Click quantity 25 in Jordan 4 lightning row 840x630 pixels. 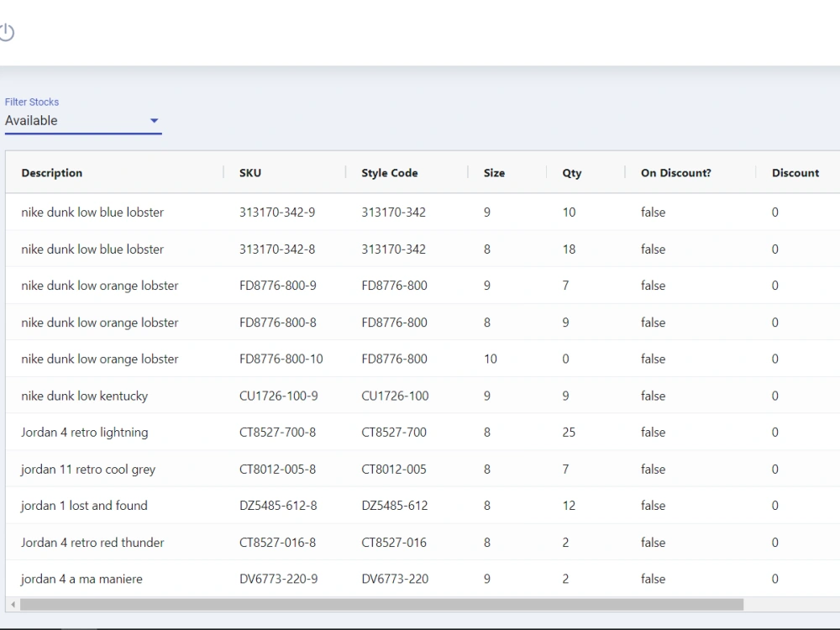pos(569,433)
